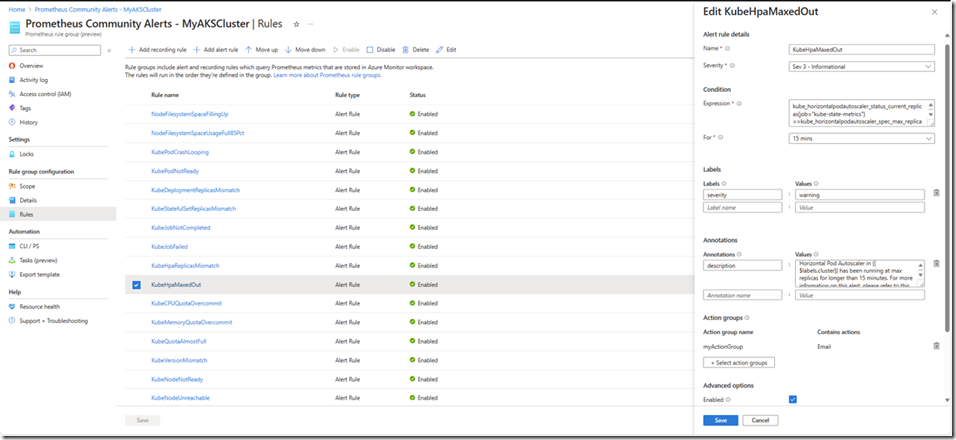Open Overview in the sidebar
956x440 pixels.
(31, 65)
